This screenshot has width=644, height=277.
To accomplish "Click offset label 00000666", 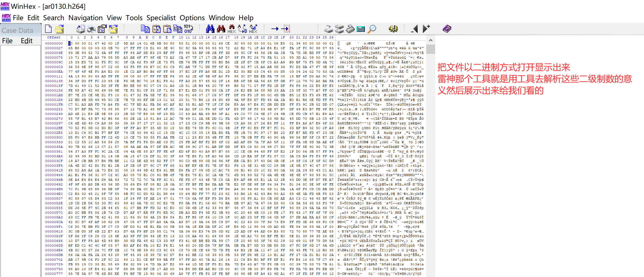I will pos(54,241).
